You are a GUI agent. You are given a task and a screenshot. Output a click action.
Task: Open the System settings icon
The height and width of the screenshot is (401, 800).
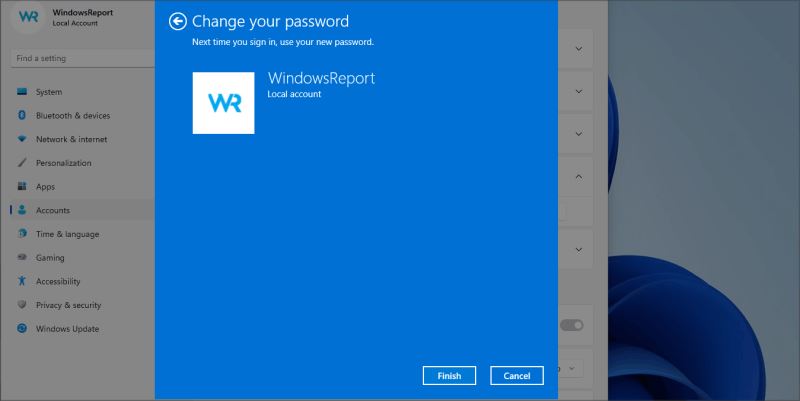coord(22,92)
